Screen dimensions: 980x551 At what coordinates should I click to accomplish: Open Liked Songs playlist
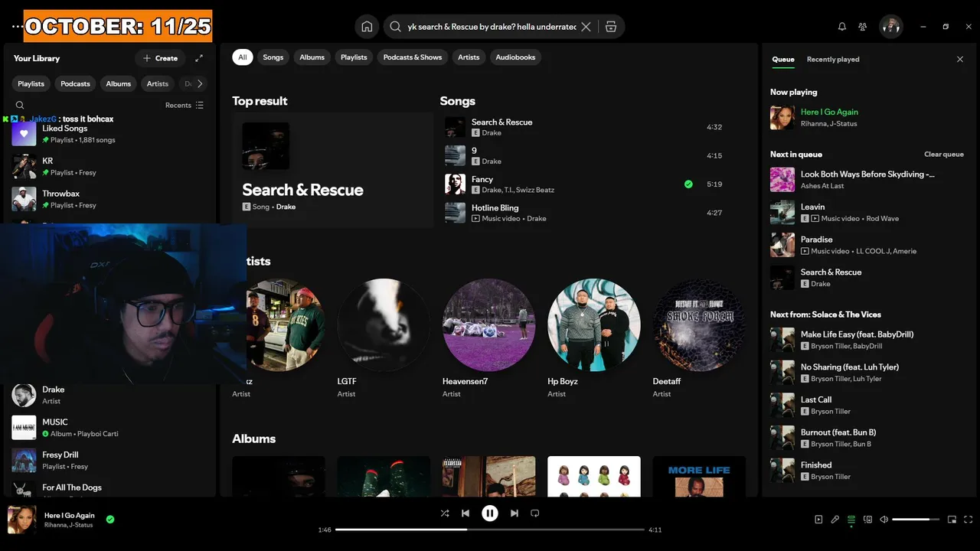click(x=109, y=135)
